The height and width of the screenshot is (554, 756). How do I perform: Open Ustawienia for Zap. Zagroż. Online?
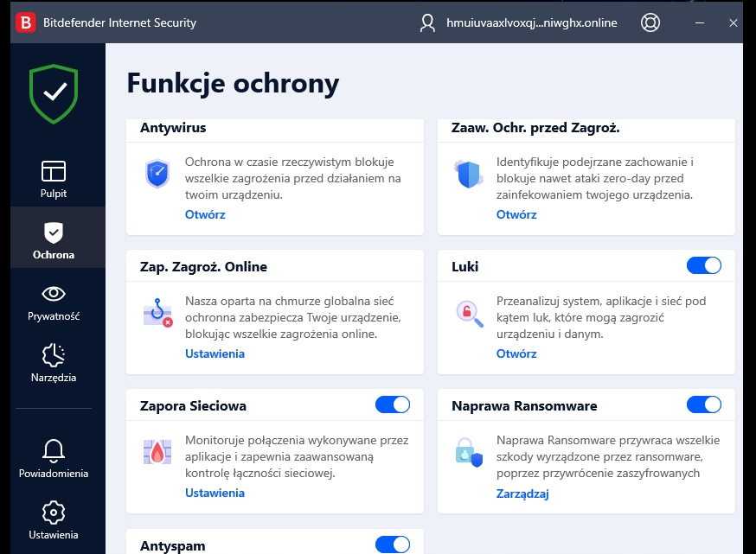coord(215,353)
